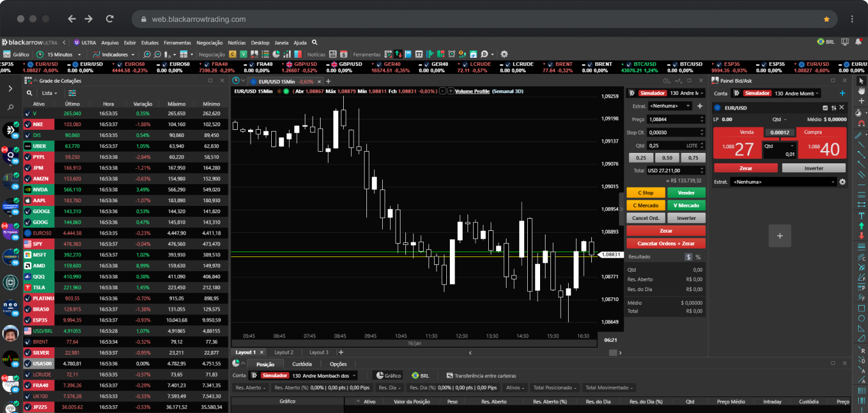
Task: Click the Preço input field
Action: 674,119
